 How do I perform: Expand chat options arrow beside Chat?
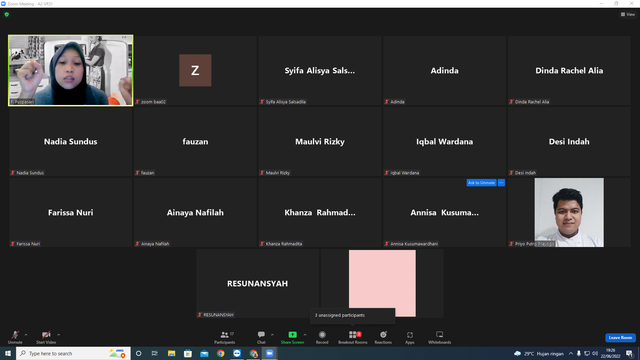click(x=272, y=335)
